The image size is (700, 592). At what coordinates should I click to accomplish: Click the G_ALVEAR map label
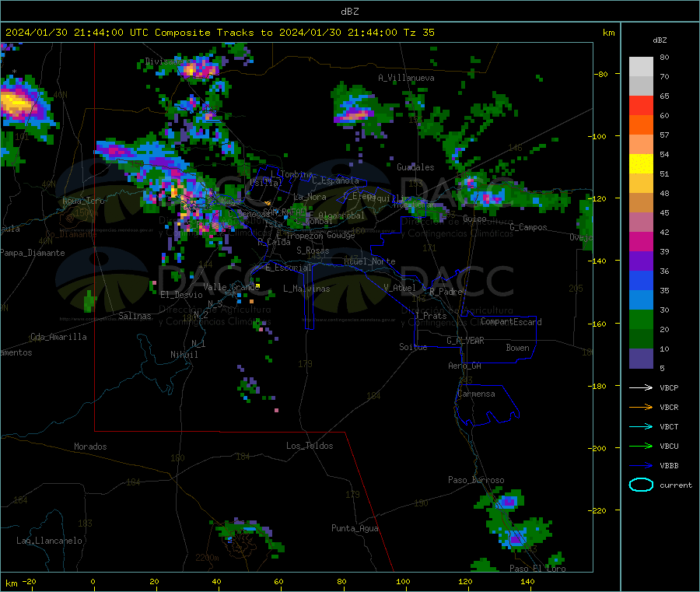465,341
